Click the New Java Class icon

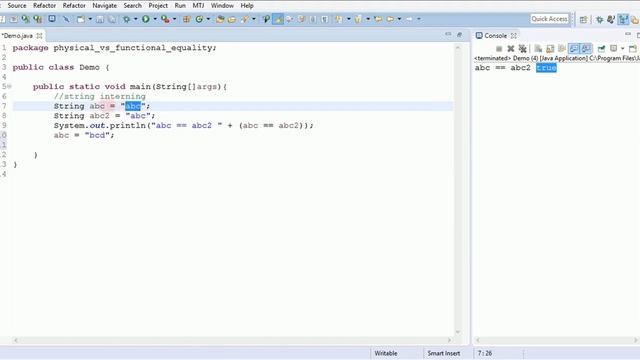coord(199,19)
